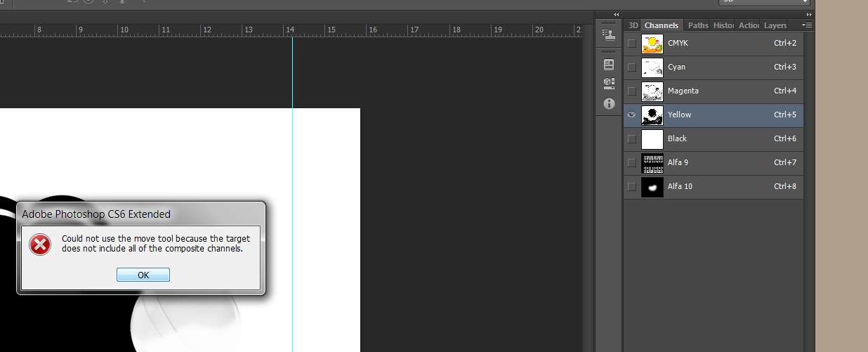
Task: Open the workspace dropdown above the panels
Action: click(x=765, y=2)
